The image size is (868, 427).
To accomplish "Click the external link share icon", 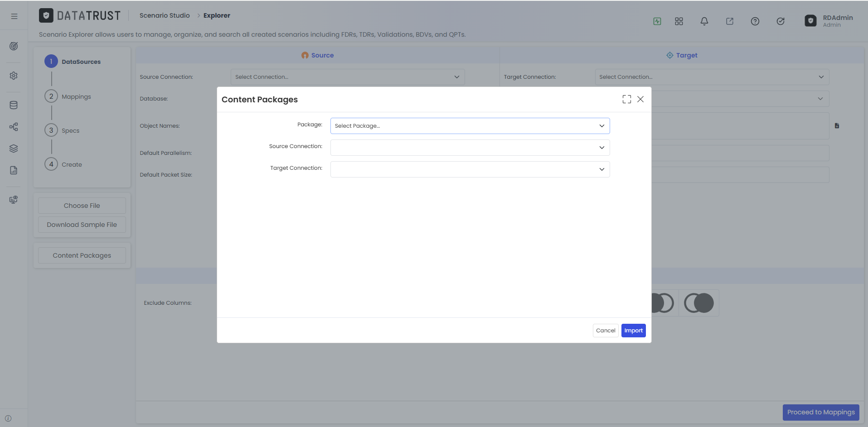I will point(730,21).
